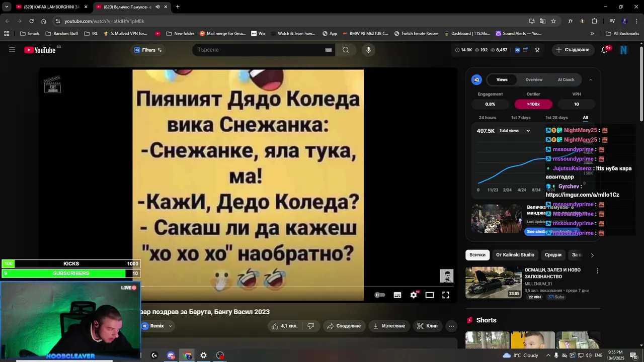Open the Emails bookmark folder
Viewport: 644px width, 362px height.
coord(30,34)
